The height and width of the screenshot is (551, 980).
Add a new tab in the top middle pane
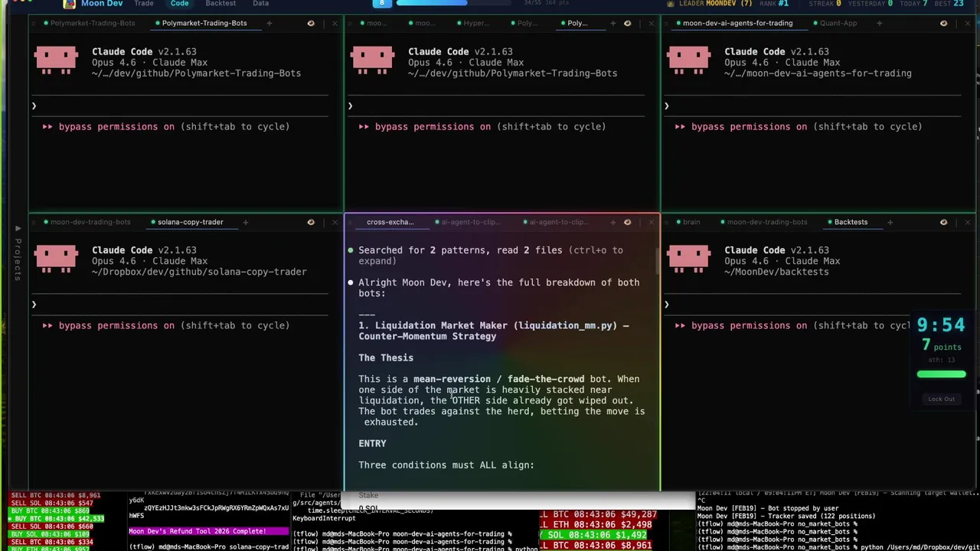pos(613,23)
